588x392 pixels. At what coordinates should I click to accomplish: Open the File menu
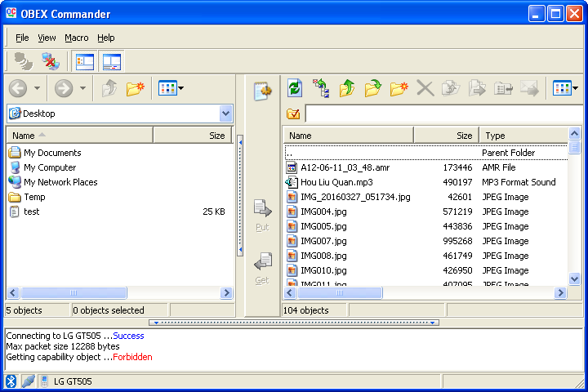coord(22,38)
